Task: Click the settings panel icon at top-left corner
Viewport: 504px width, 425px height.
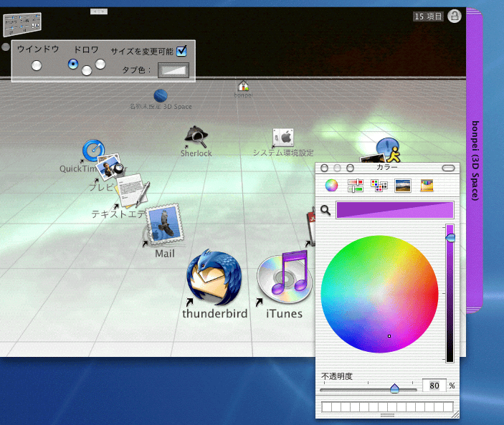Action: (x=22, y=24)
